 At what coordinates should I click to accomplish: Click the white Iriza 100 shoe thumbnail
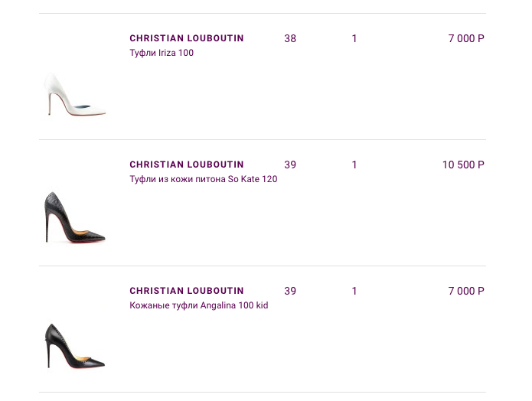[x=74, y=96]
